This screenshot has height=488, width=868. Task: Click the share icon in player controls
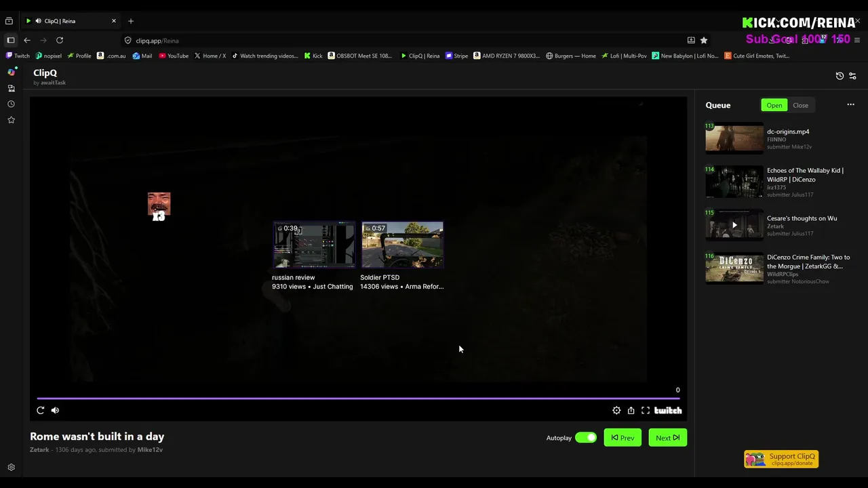pos(631,410)
